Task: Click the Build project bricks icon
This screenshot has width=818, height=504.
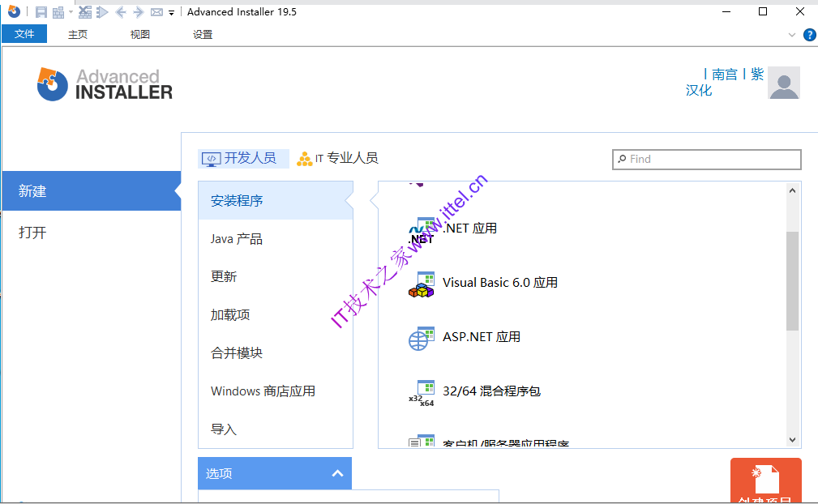Action: 58,12
